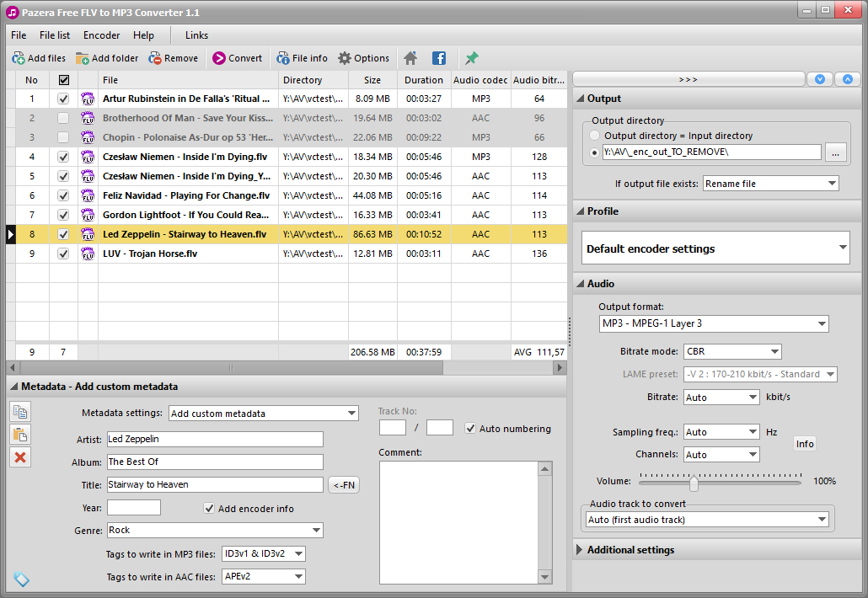The height and width of the screenshot is (598, 868).
Task: Open the Bitrate mode CBR dropdown
Action: (731, 351)
